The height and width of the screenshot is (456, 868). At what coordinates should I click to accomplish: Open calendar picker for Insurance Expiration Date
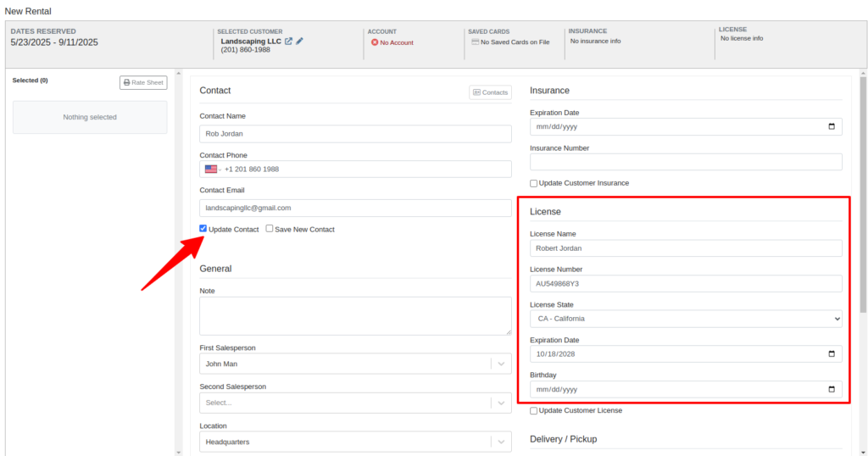[832, 127]
